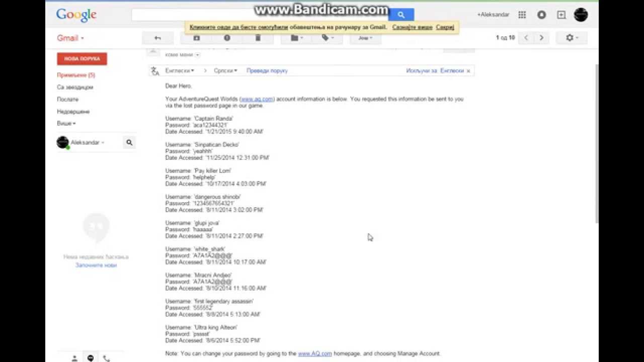Click the username 'Ultra king Alteon' line
Viewport: 644px width, 362px height.
pyautogui.click(x=202, y=328)
